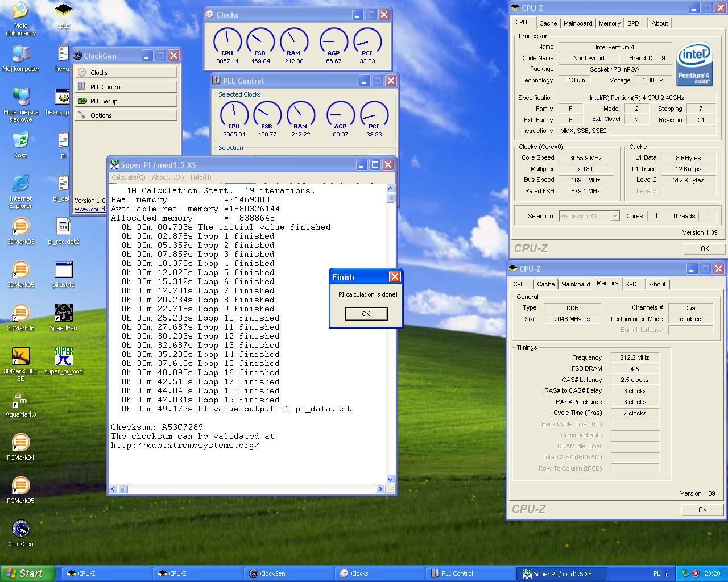Screen dimensions: 728x582
Task: Open PLL Control in ClockGen
Action: pyautogui.click(x=126, y=86)
